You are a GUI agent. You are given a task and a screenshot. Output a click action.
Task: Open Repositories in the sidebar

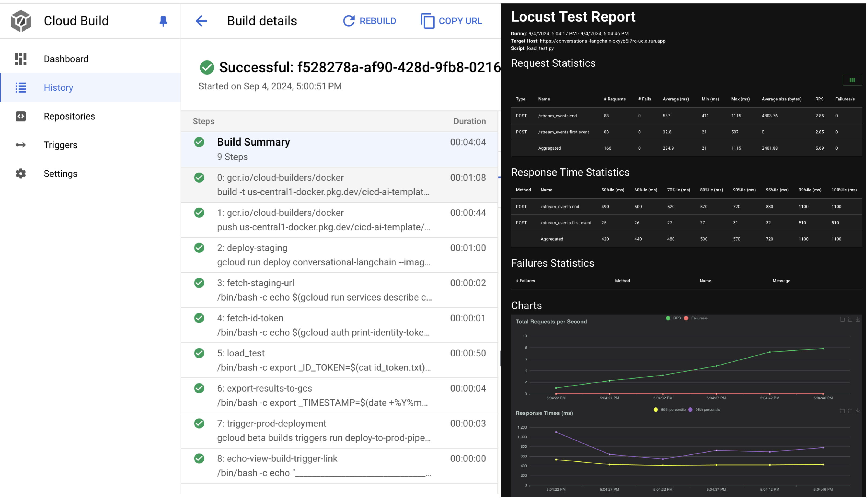coord(69,116)
